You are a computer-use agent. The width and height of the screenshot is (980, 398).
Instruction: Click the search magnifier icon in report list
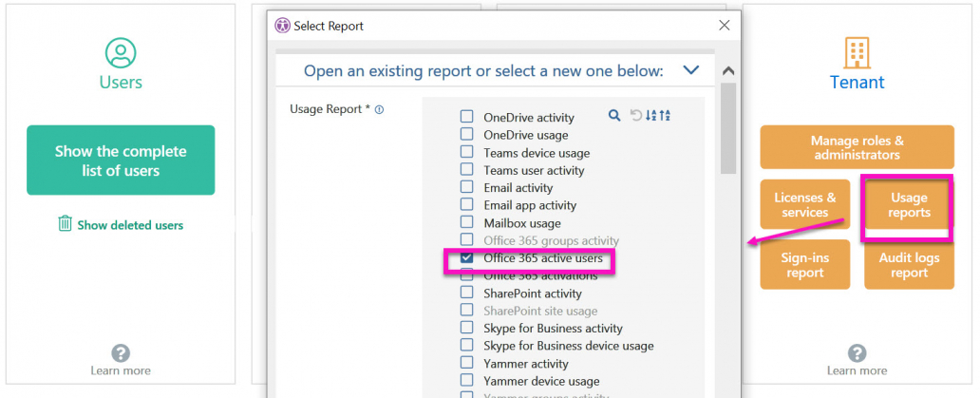614,115
